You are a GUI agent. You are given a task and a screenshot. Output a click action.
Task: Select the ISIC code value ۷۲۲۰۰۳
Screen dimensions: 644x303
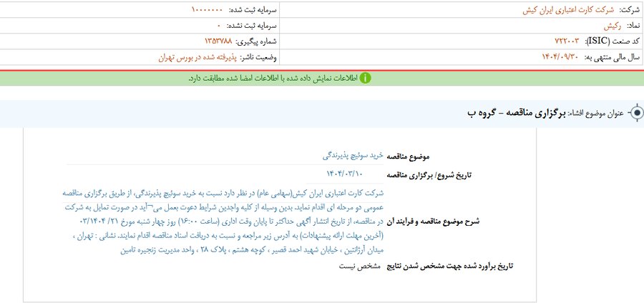tap(567, 41)
